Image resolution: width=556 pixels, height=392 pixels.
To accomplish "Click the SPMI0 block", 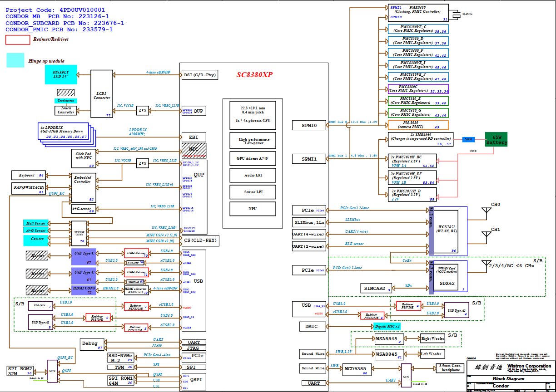I will (x=309, y=125).
